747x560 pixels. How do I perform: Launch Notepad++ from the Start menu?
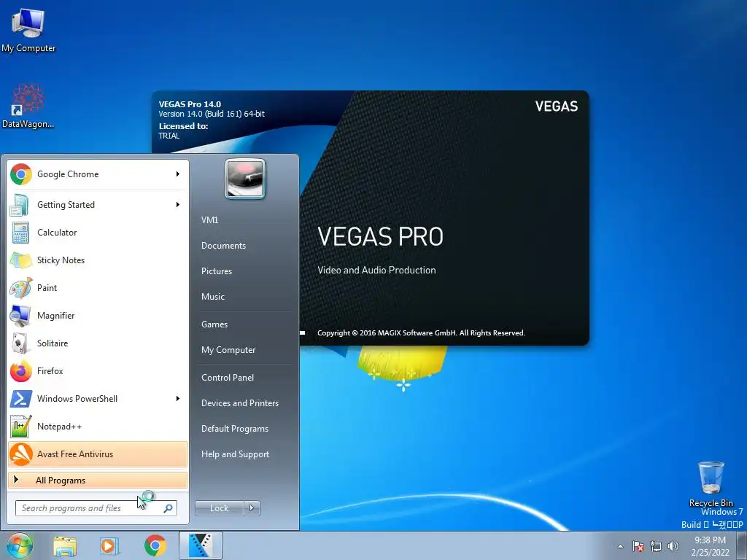(x=98, y=427)
